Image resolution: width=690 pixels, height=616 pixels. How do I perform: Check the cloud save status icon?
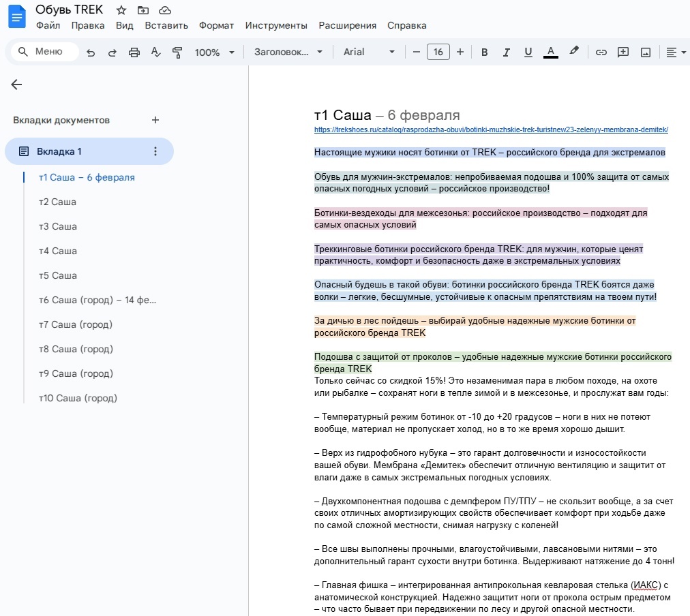[165, 10]
